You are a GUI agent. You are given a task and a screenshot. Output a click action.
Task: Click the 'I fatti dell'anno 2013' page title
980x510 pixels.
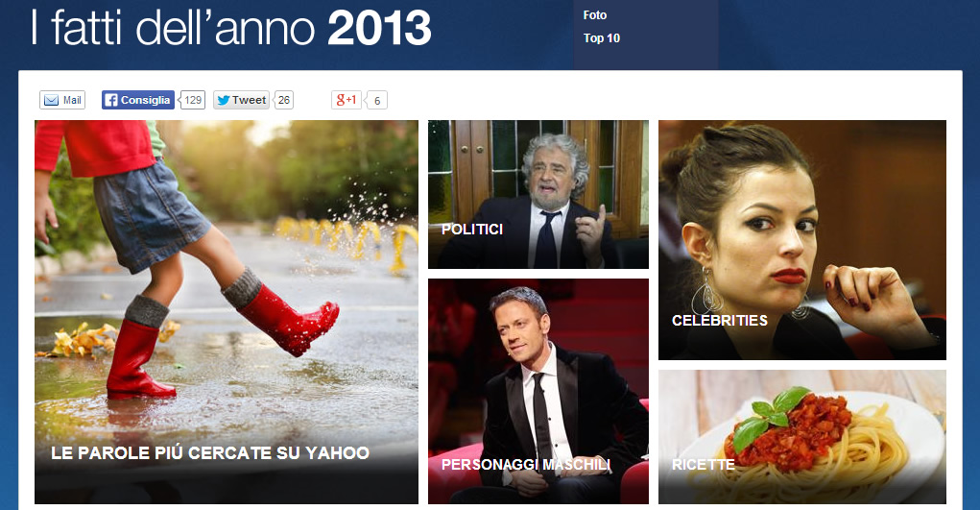(230, 28)
